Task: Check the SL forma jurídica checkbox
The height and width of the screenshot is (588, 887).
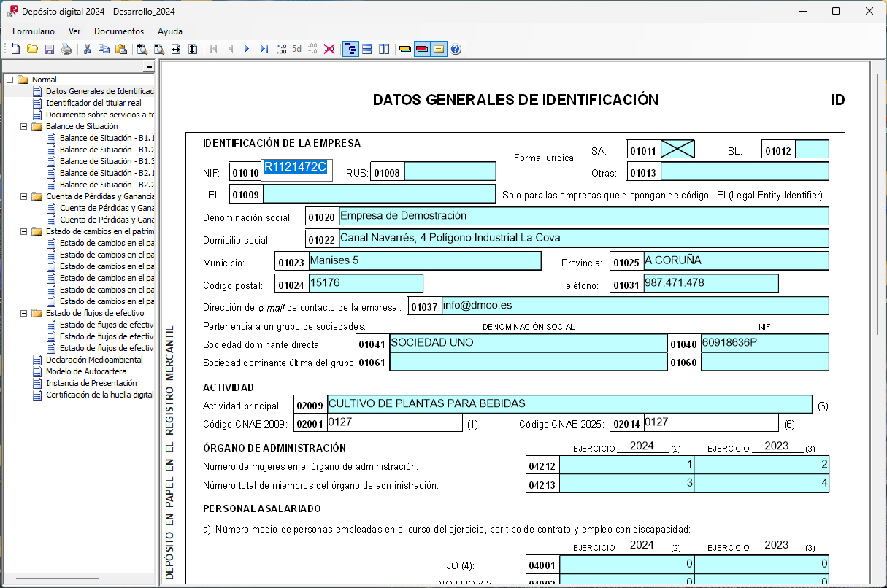Action: pos(812,148)
